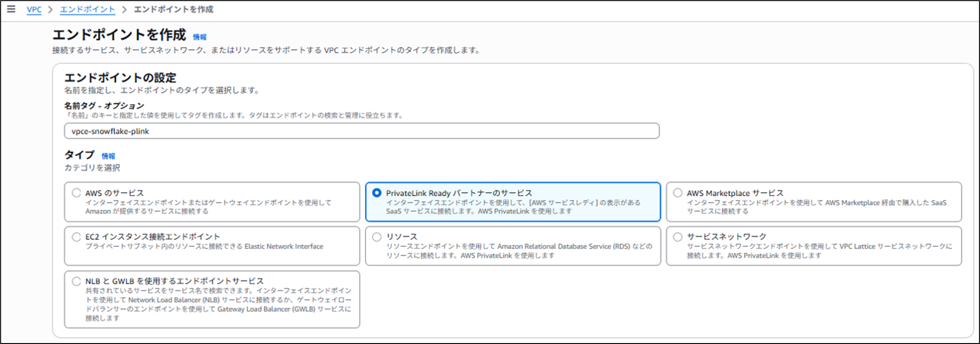Viewport: 980px width, 344px height.
Task: Click エンドポイントの設定 section heading
Action: [x=120, y=78]
